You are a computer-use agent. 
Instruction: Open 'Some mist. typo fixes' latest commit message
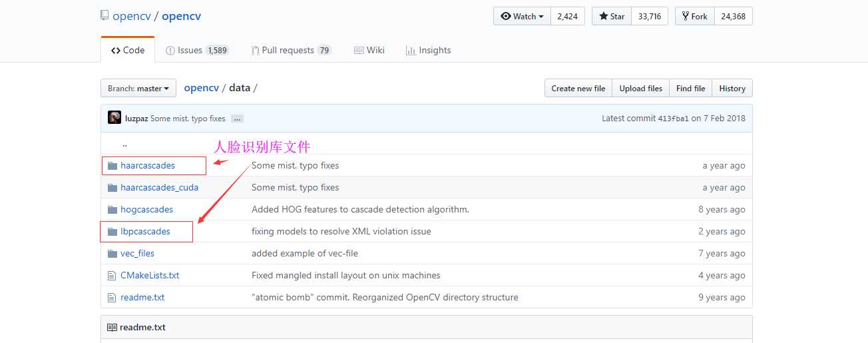[188, 119]
